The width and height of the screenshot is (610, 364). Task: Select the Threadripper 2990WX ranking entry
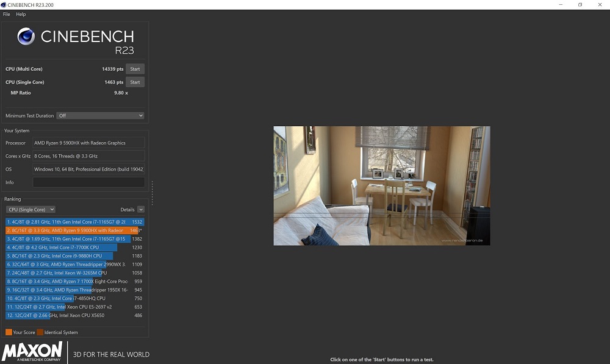click(x=74, y=264)
